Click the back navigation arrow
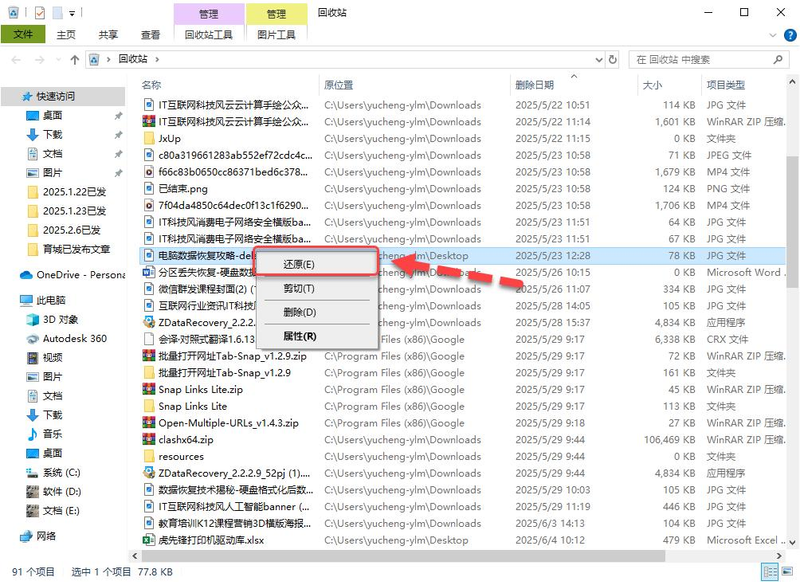 point(16,58)
